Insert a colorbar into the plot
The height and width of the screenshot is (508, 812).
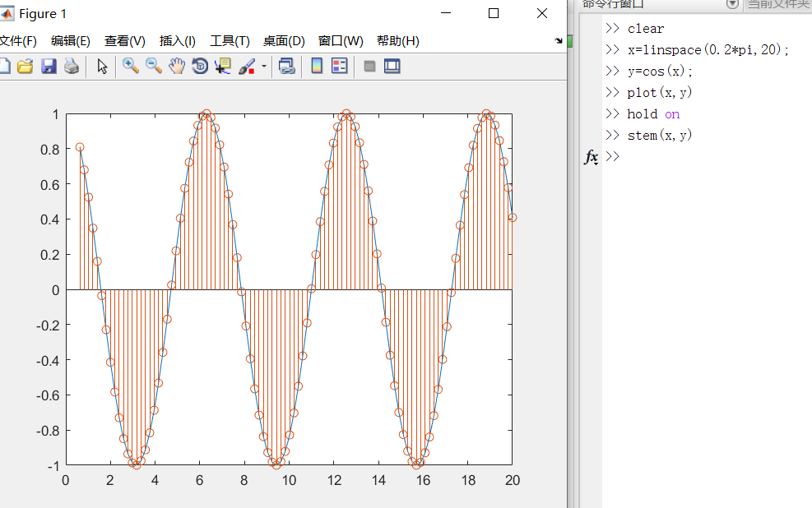point(317,66)
